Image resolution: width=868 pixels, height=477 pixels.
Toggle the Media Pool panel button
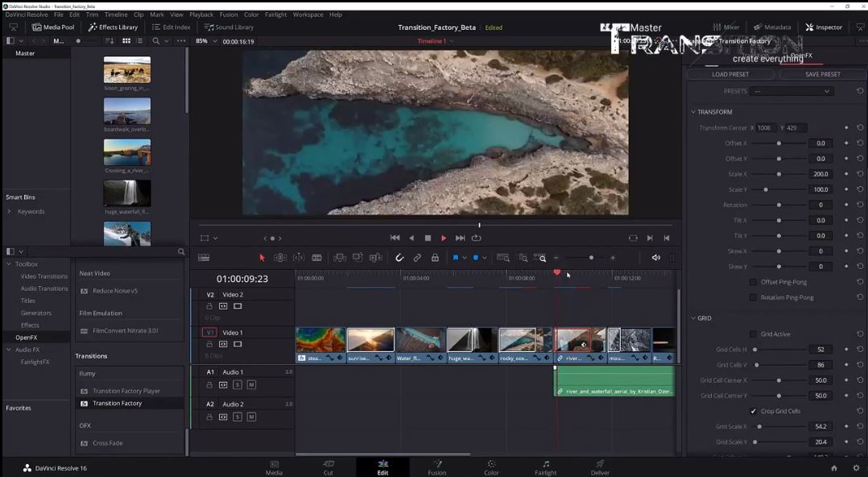tap(53, 27)
